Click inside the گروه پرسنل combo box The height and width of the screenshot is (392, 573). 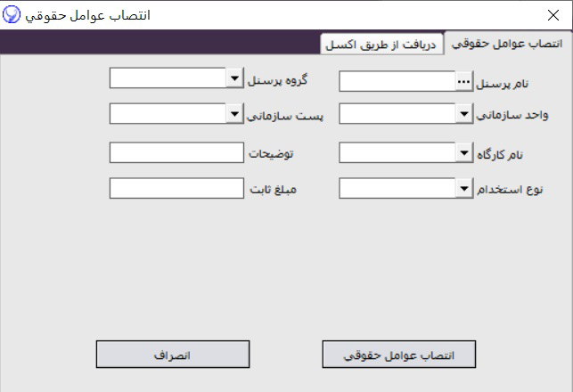click(167, 79)
